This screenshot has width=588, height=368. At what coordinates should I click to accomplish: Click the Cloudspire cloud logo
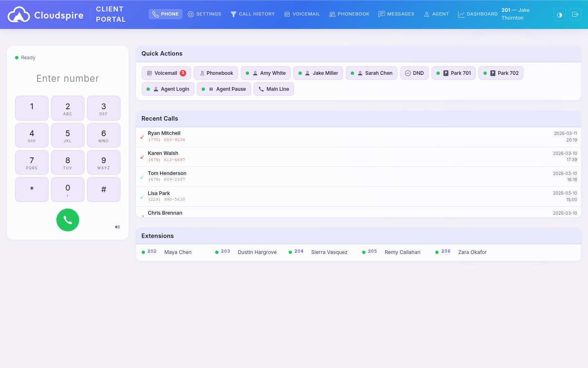point(18,14)
